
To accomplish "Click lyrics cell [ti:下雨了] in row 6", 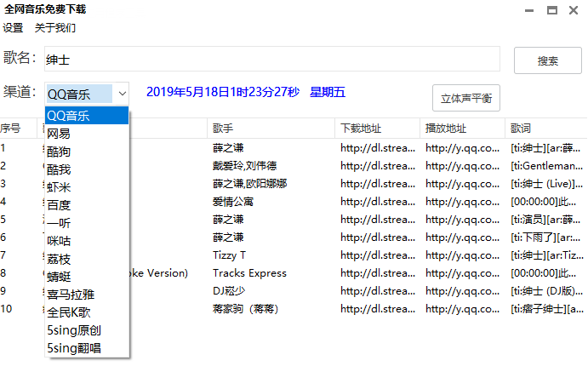I will [x=545, y=238].
